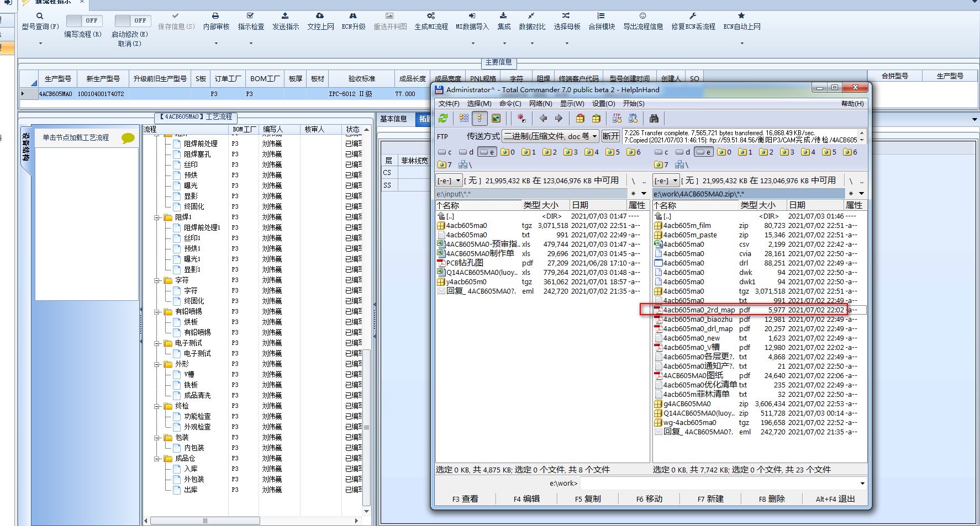This screenshot has width=980, height=526.
Task: Click the back arrow in Total Commander
Action: pyautogui.click(x=543, y=118)
